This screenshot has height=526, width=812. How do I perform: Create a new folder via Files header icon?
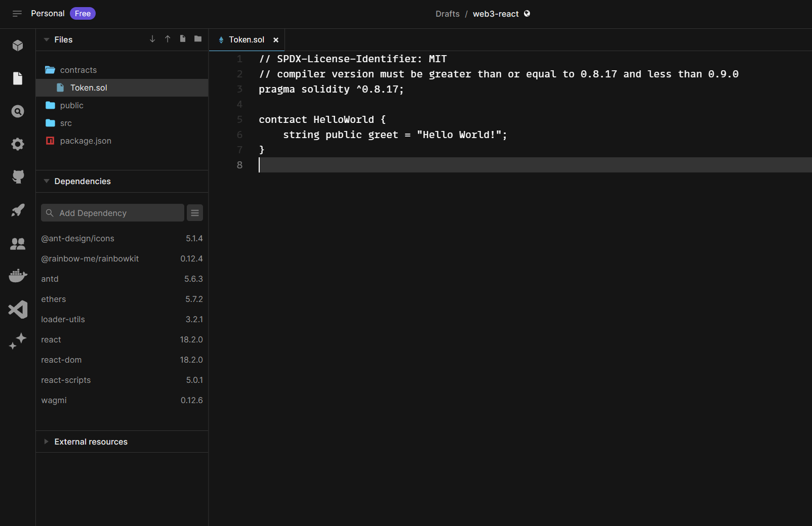click(x=198, y=39)
